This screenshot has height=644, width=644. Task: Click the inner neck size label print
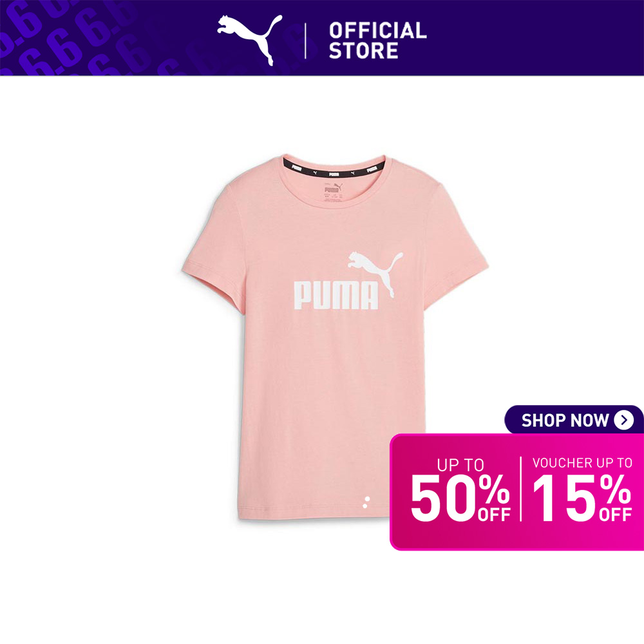tap(333, 192)
